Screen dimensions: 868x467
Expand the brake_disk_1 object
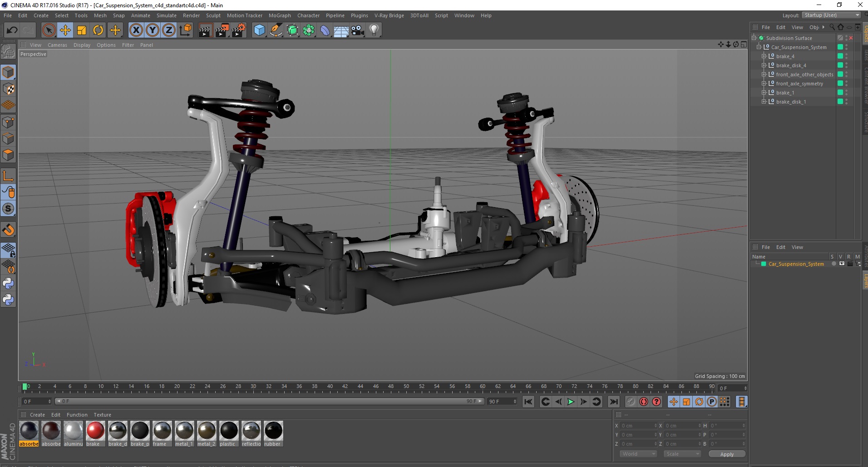(764, 102)
